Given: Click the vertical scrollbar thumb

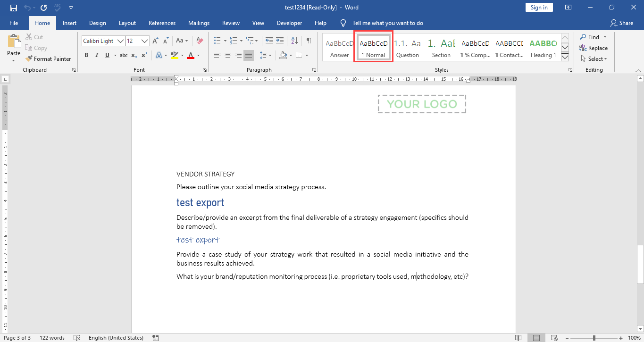Looking at the screenshot, I should 640,265.
